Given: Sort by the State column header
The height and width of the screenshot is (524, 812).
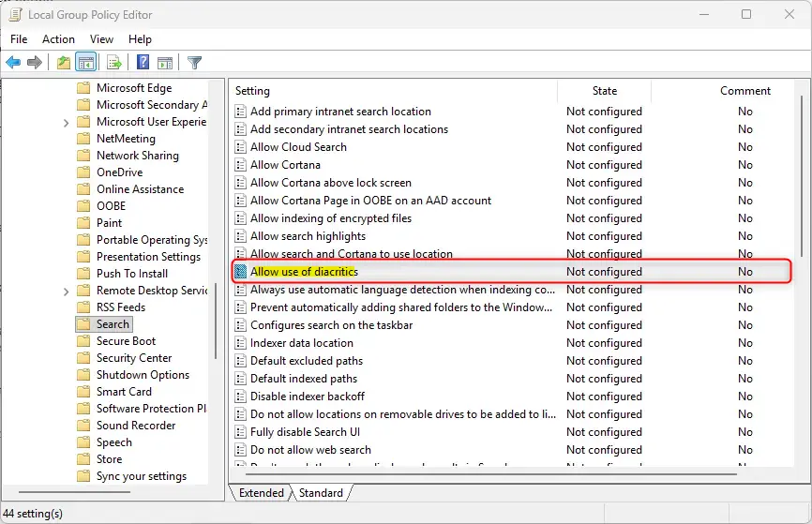Looking at the screenshot, I should point(605,91).
